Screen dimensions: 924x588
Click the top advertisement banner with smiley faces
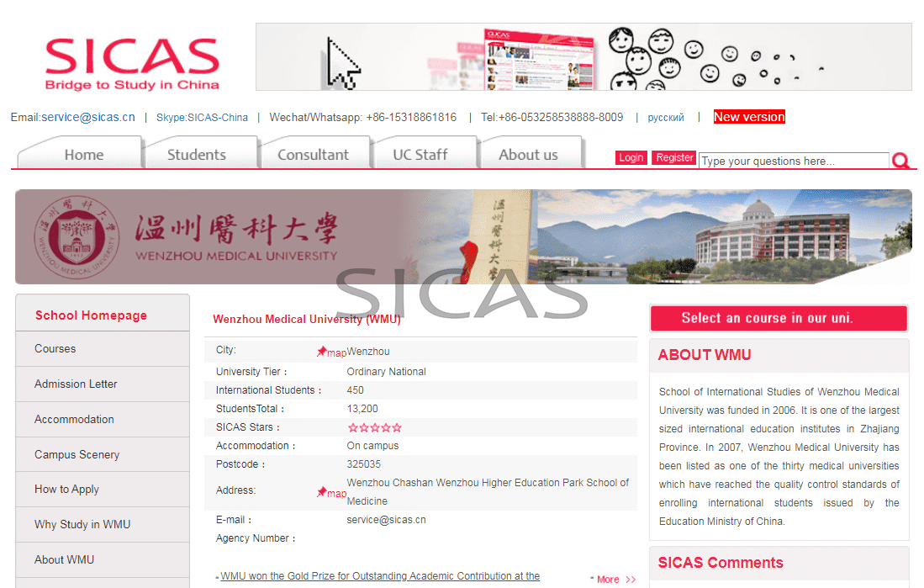(583, 56)
